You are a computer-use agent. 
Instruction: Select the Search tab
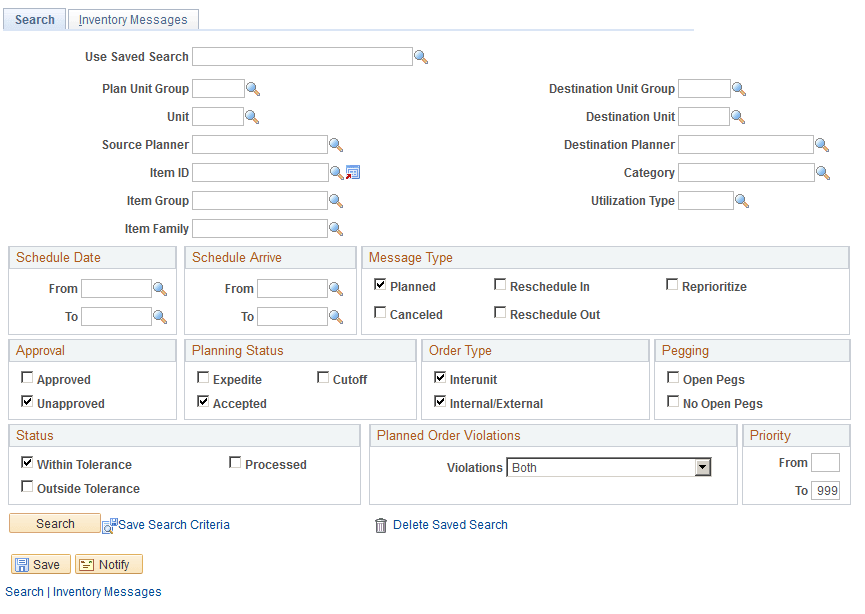pos(34,19)
